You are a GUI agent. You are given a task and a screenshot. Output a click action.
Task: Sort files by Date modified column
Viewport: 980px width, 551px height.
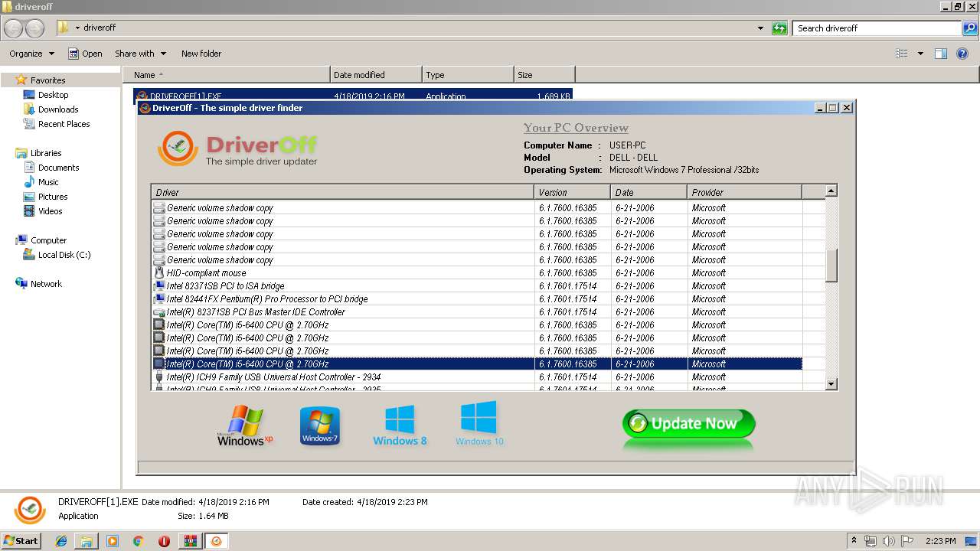[x=376, y=75]
